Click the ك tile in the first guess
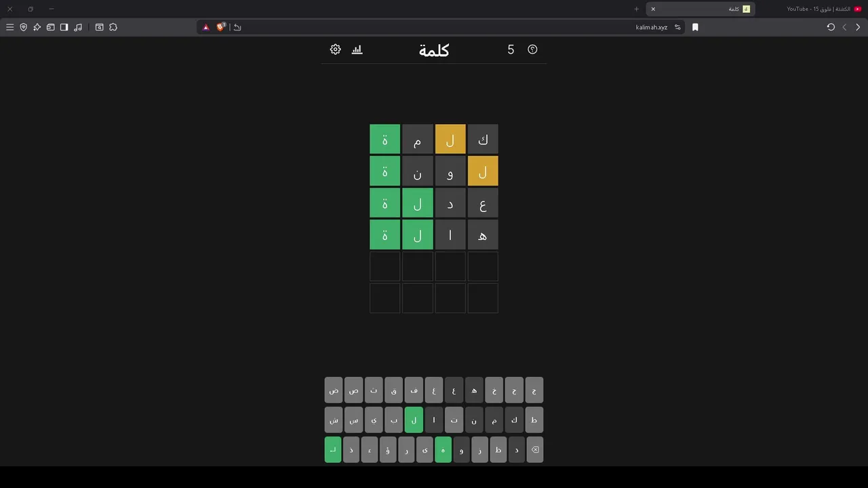 [x=483, y=139]
